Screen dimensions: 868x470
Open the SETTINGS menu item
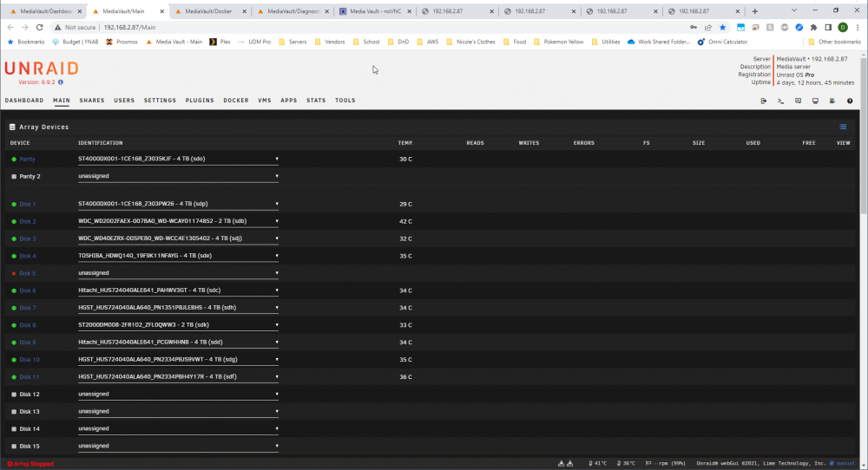(x=160, y=100)
